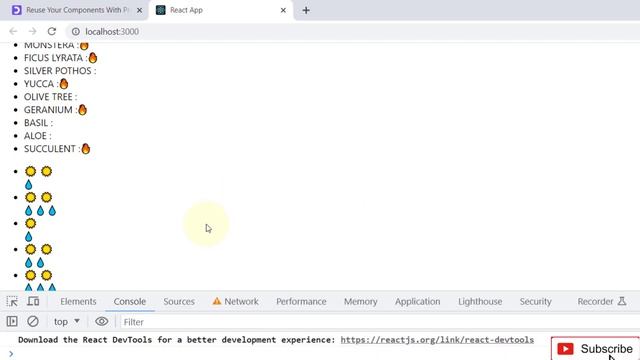Select the SILVER POTHOS list item
The width and height of the screenshot is (640, 360).
[x=60, y=71]
